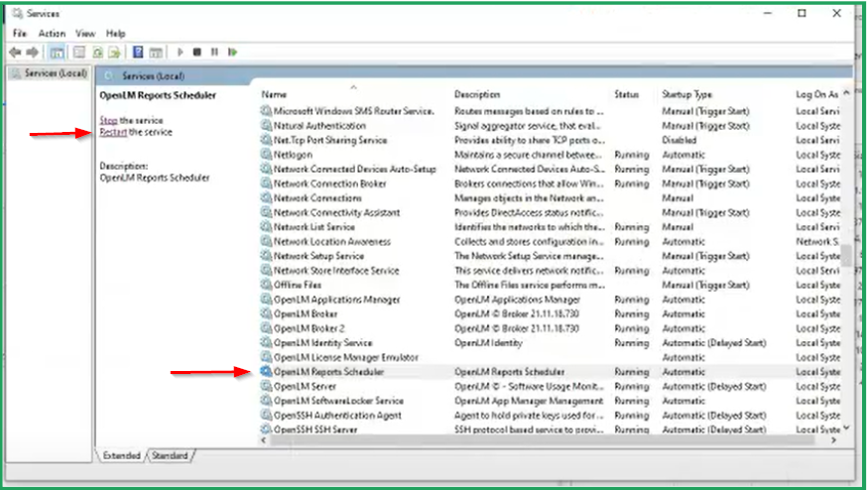Click the Refresh toolbar icon

[98, 52]
